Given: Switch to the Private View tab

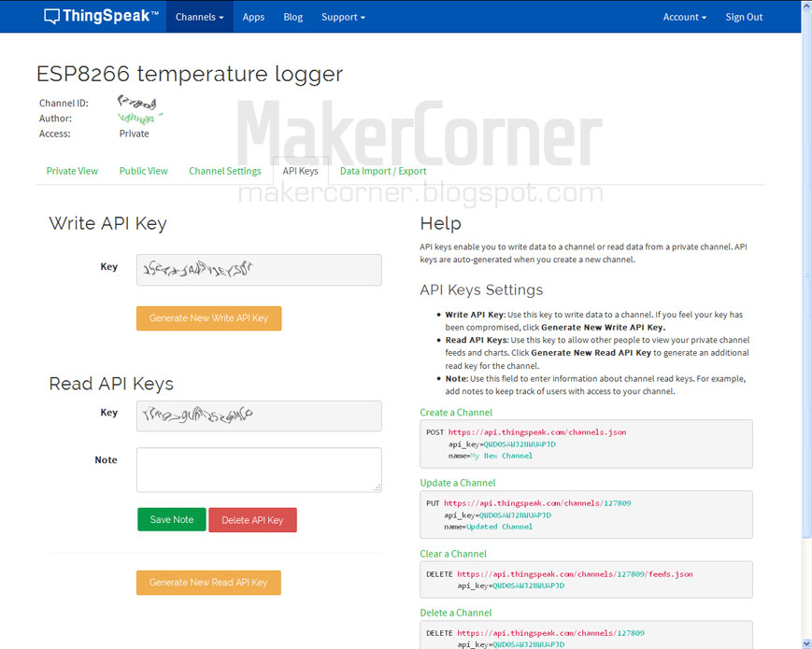Looking at the screenshot, I should click(72, 171).
